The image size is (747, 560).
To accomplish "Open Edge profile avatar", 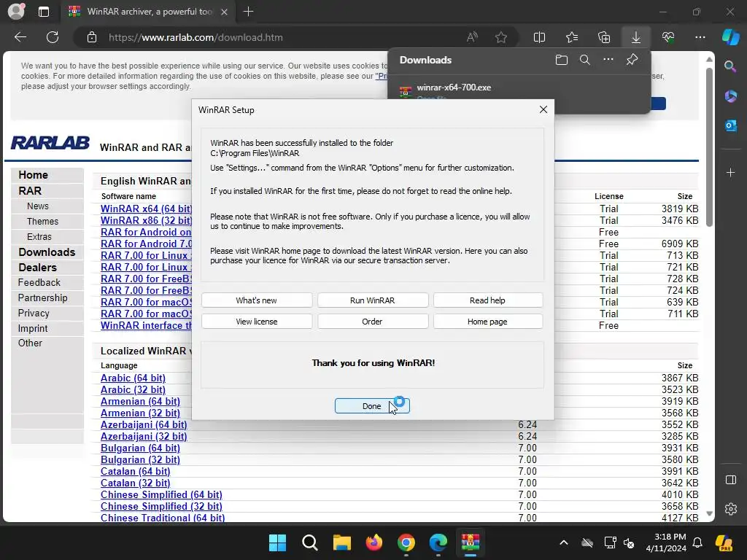I will (16, 12).
